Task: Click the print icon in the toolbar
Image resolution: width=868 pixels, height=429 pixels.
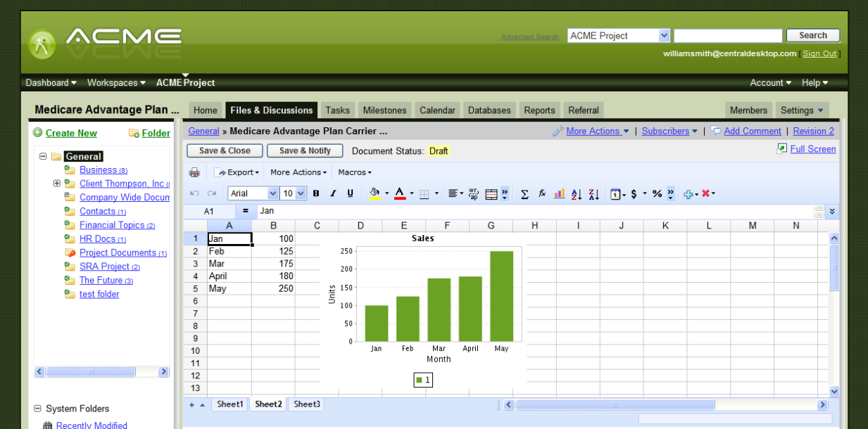Action: point(194,172)
